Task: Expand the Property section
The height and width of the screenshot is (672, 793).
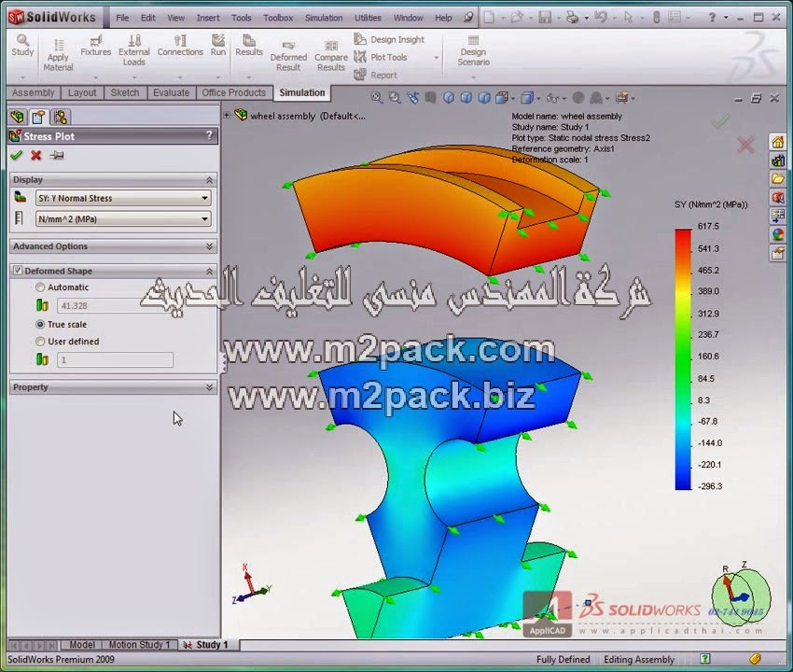Action: pos(209,387)
